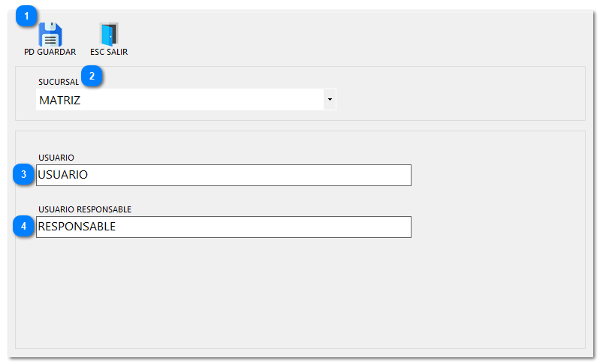Image resolution: width=600 pixels, height=364 pixels.
Task: Click the floppy disk save icon
Action: 50,35
